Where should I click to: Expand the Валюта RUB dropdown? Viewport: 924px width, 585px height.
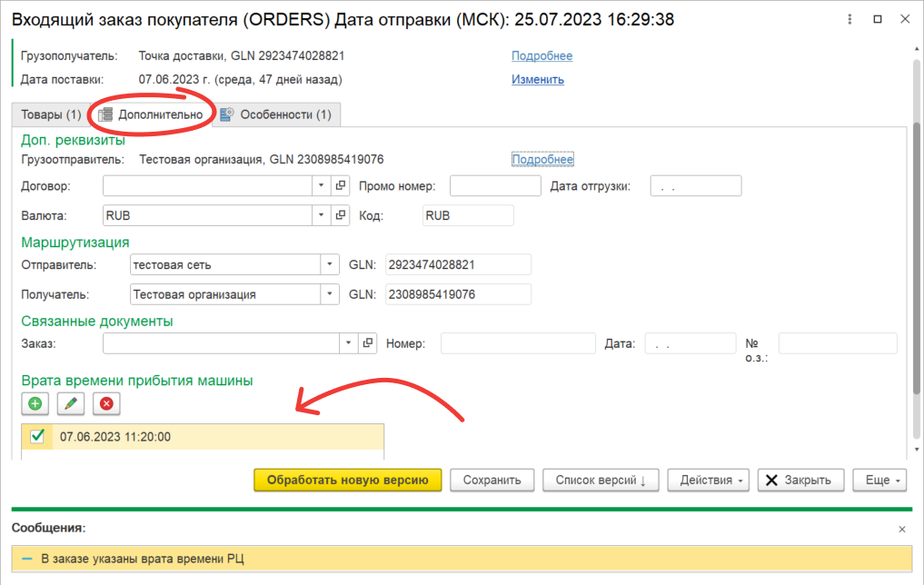pos(322,216)
